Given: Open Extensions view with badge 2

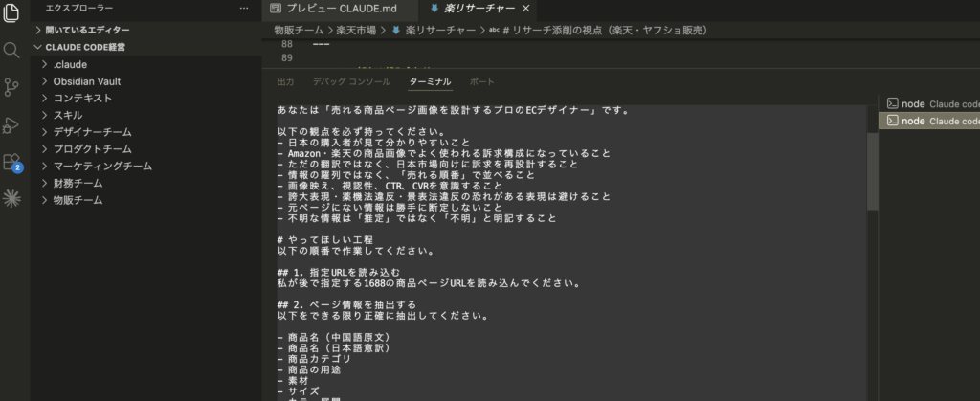Looking at the screenshot, I should pos(12,161).
